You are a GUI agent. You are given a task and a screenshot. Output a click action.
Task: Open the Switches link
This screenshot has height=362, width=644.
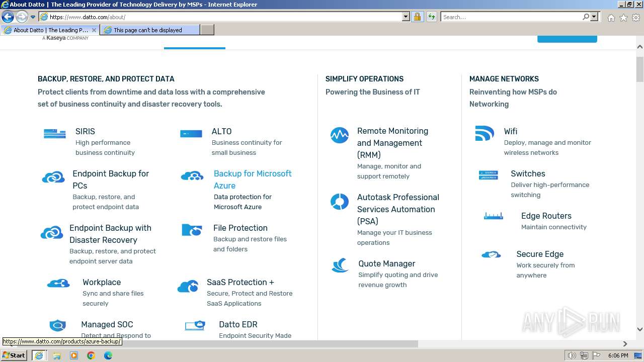coord(528,173)
